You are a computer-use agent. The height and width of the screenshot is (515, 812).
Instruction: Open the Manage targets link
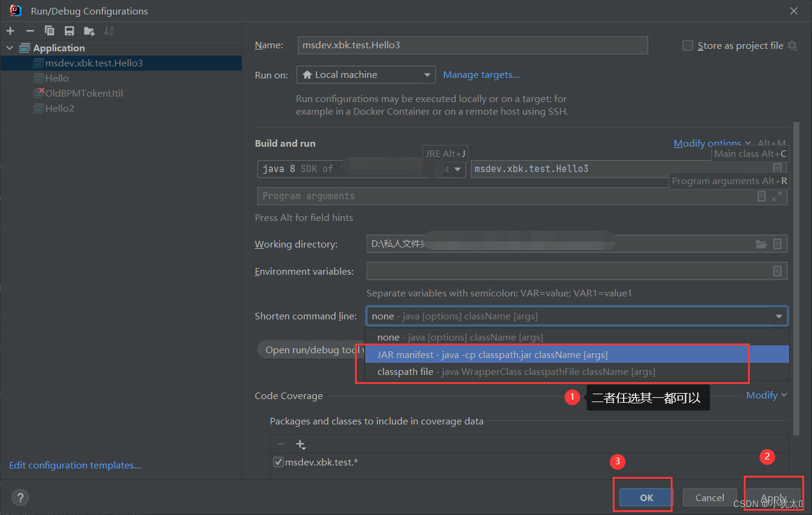pyautogui.click(x=481, y=75)
